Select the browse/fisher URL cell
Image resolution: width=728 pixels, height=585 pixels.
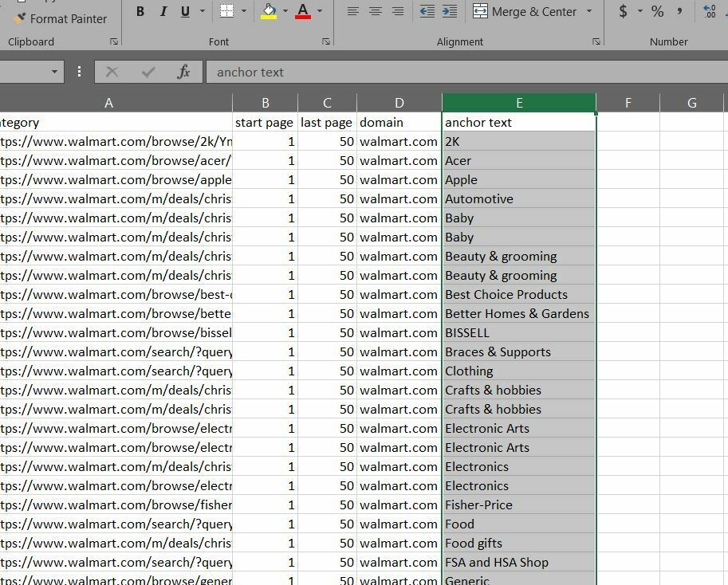point(116,505)
